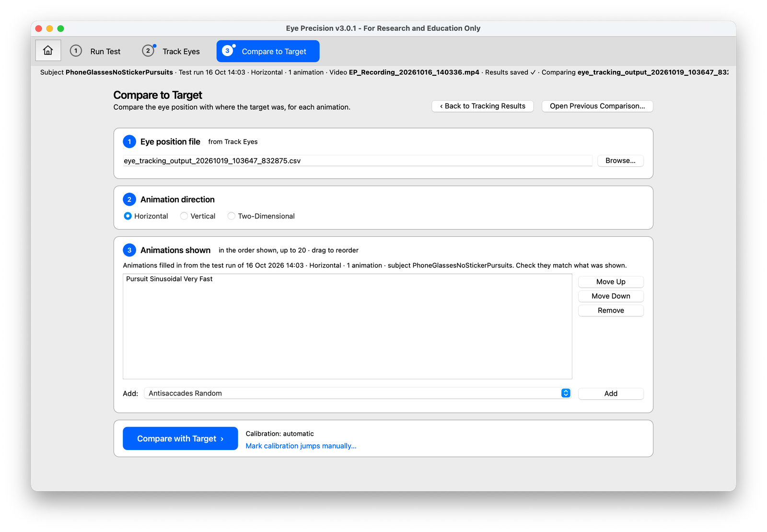Open the Antisaccades Random dropdown list
767x532 pixels.
357,393
